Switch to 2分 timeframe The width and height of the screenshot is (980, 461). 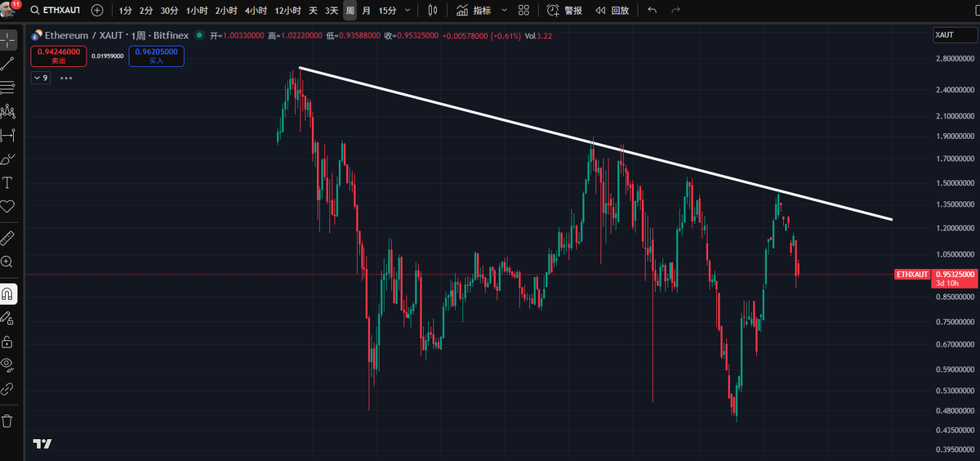(145, 11)
